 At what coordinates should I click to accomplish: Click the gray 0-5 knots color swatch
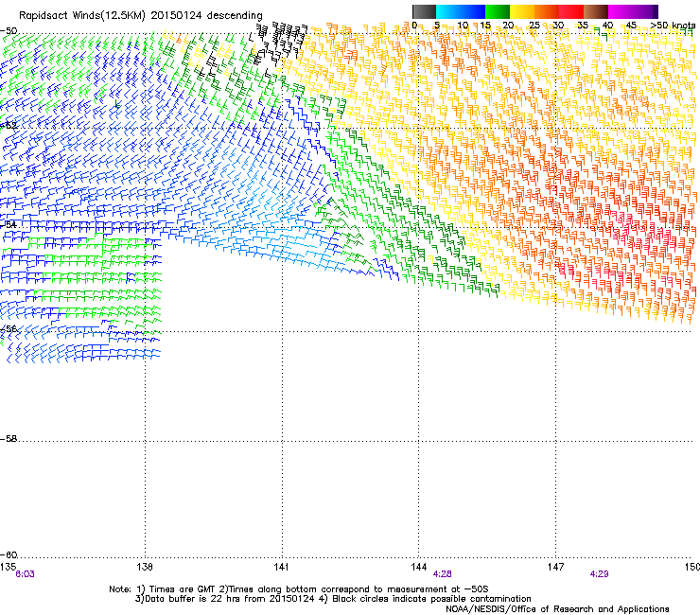[424, 11]
